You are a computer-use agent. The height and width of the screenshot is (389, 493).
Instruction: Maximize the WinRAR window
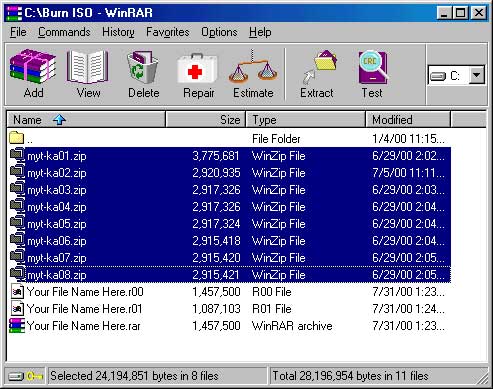point(460,13)
